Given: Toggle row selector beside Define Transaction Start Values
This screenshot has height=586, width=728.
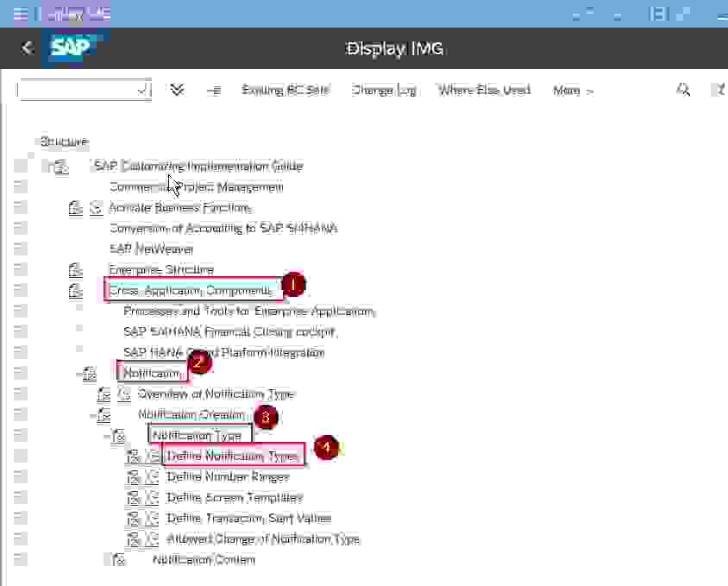Looking at the screenshot, I should coord(20,519).
